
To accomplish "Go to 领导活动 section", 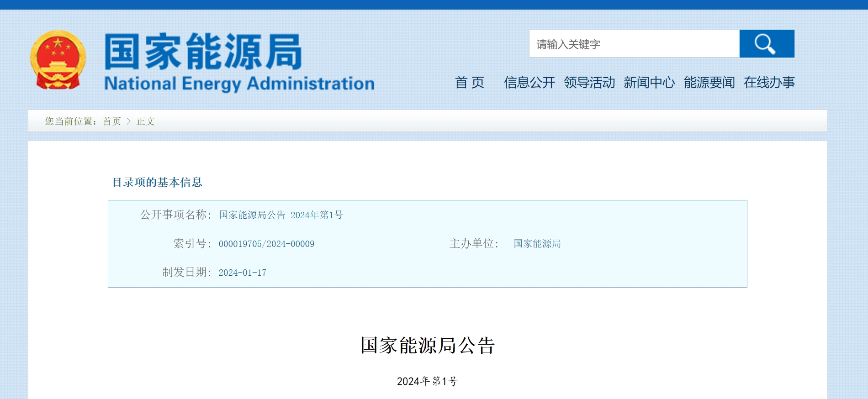I will (x=589, y=83).
